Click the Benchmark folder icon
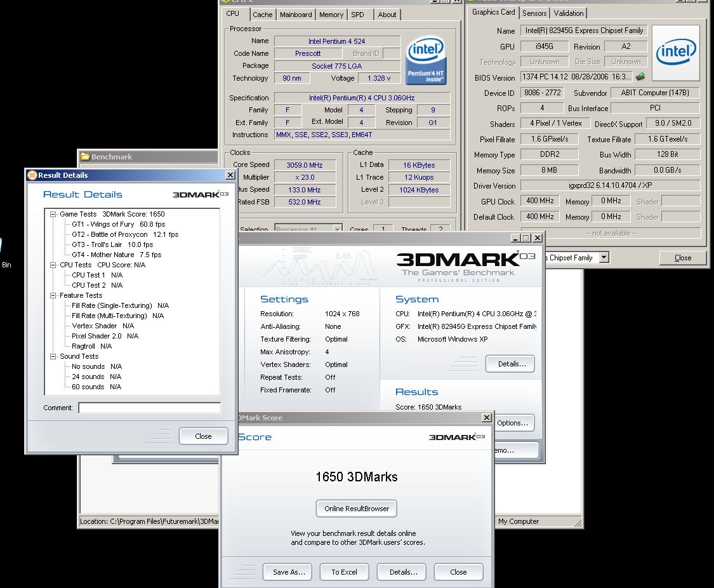This screenshot has height=588, width=714. 85,157
